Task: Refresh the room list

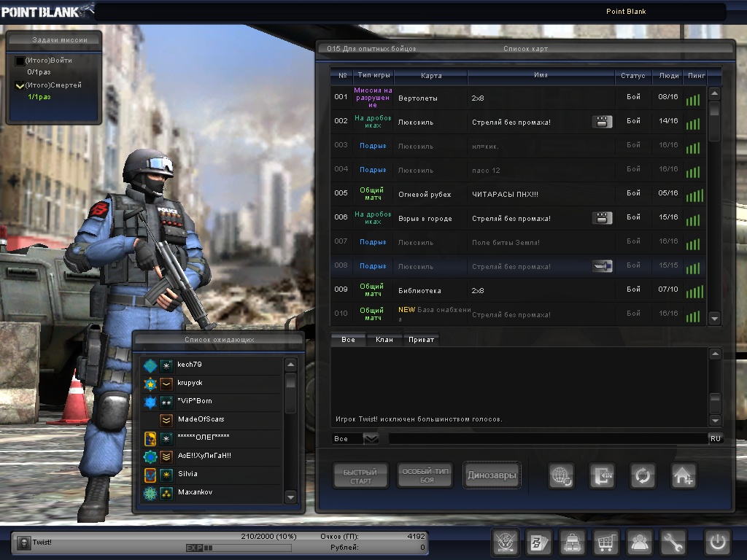Action: click(x=643, y=475)
